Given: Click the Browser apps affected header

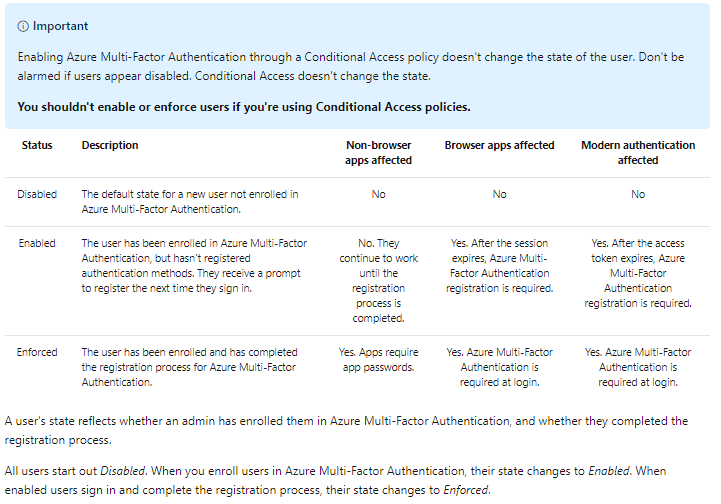Looking at the screenshot, I should pos(499,145).
